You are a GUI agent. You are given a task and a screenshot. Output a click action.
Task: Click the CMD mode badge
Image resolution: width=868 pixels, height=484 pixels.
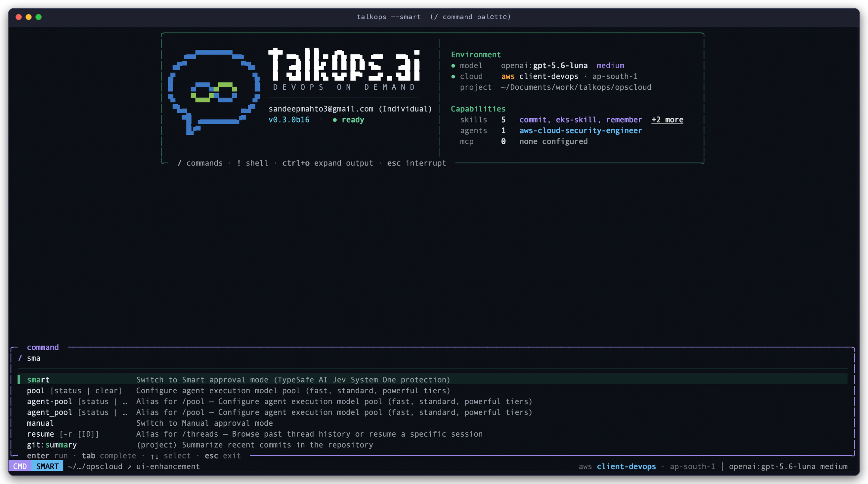[x=20, y=466]
